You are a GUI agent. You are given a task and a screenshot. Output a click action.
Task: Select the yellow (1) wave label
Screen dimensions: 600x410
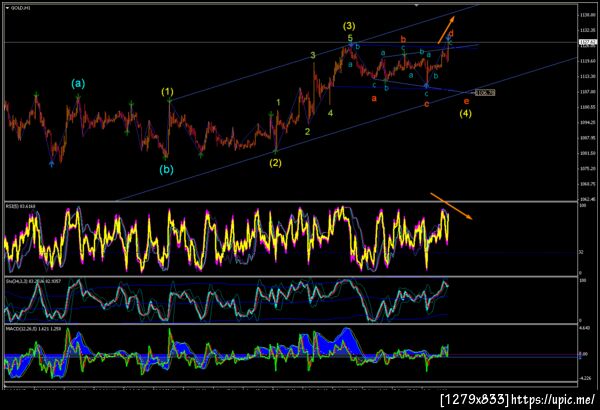167,91
